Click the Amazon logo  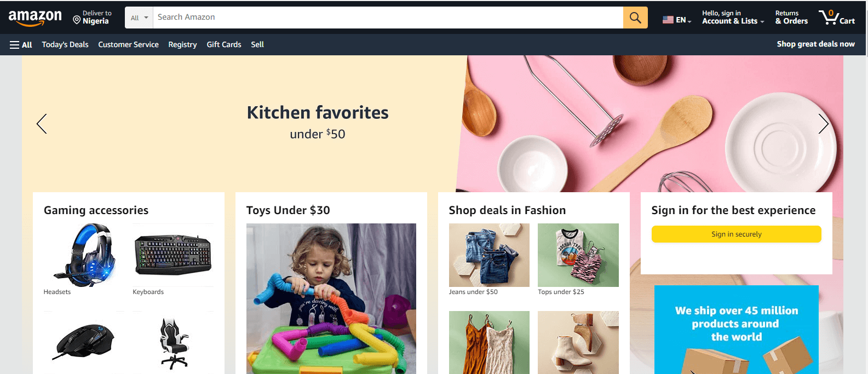pos(35,18)
